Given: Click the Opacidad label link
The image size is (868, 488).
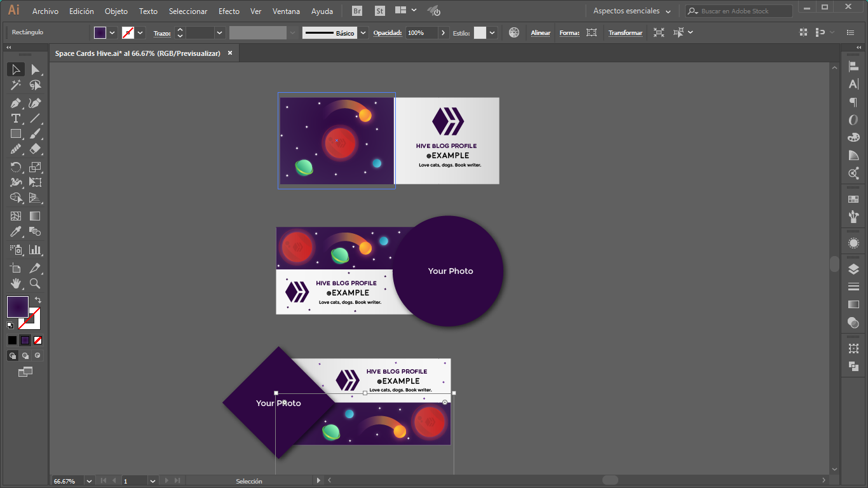Looking at the screenshot, I should click(388, 33).
